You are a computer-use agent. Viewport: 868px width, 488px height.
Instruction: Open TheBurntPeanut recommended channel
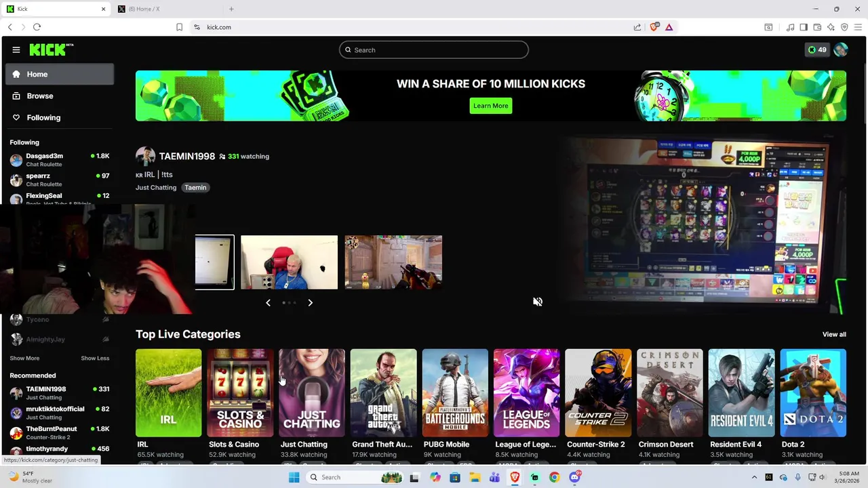[x=60, y=432]
